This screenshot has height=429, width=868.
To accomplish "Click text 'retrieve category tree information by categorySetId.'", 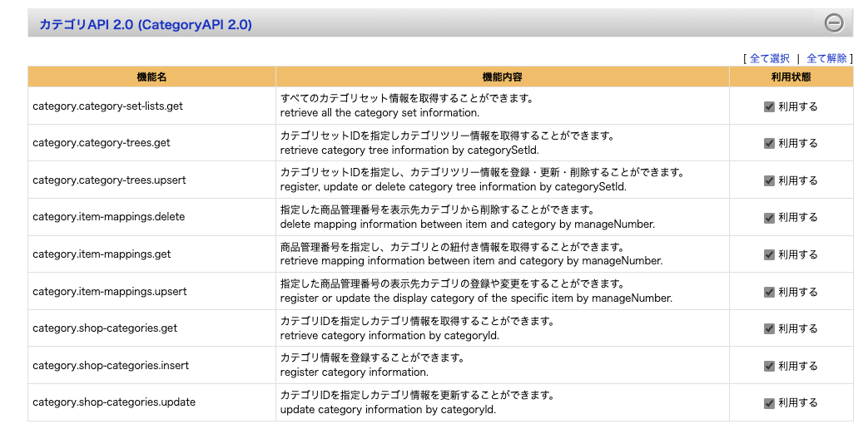I will (409, 150).
